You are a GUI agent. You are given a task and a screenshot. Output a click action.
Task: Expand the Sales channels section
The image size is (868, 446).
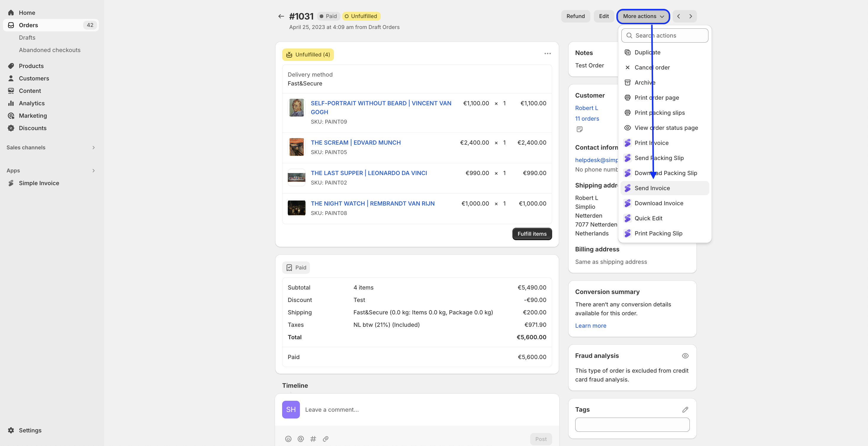click(x=93, y=147)
